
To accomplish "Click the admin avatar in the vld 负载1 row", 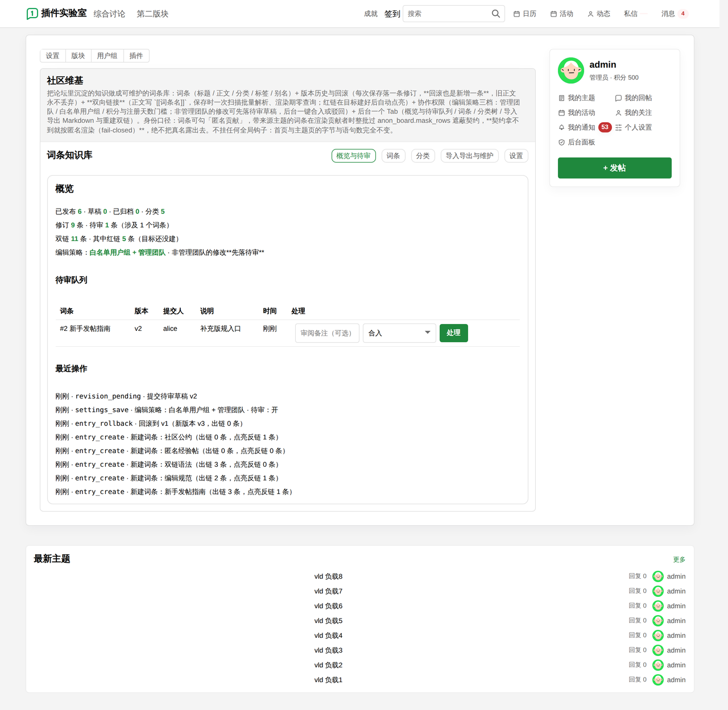I will (x=658, y=680).
